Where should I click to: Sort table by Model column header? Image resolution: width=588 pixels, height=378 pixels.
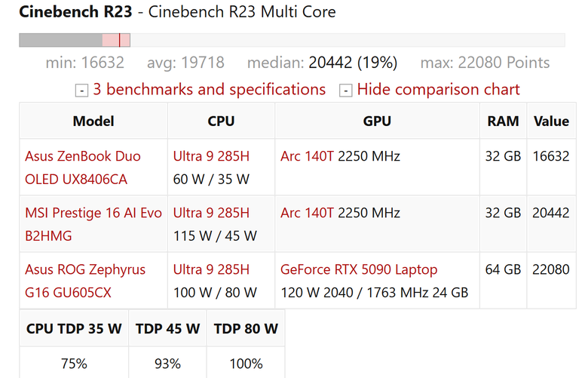[93, 121]
